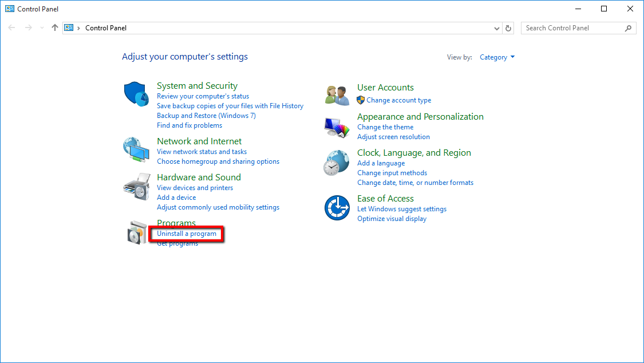Open Appearance and Personalization category

[420, 117]
